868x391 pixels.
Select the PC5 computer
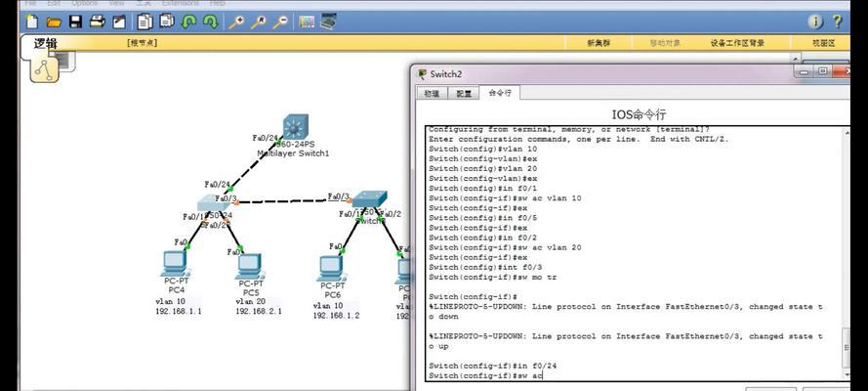[x=249, y=266]
